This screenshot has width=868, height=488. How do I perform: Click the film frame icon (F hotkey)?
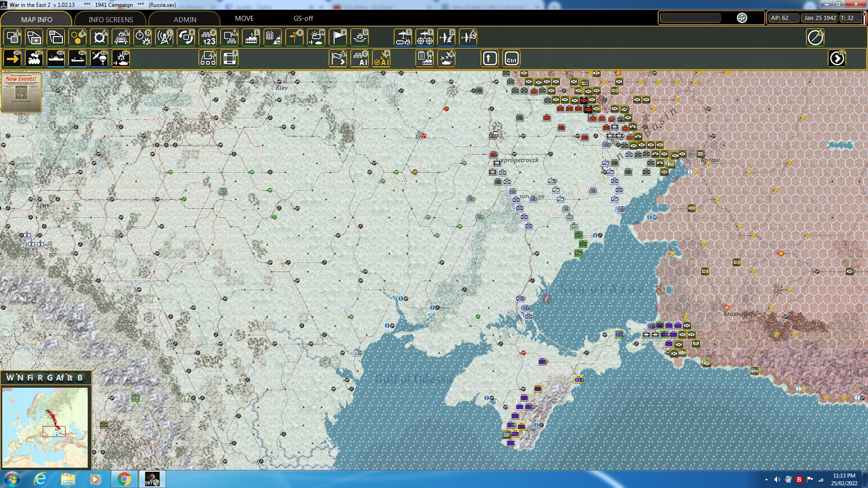pyautogui.click(x=230, y=59)
